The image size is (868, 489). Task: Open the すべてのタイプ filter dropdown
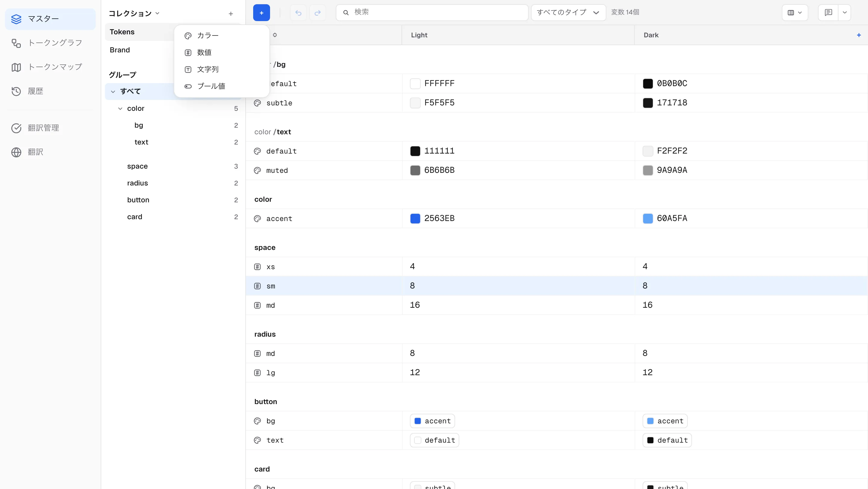pyautogui.click(x=568, y=12)
